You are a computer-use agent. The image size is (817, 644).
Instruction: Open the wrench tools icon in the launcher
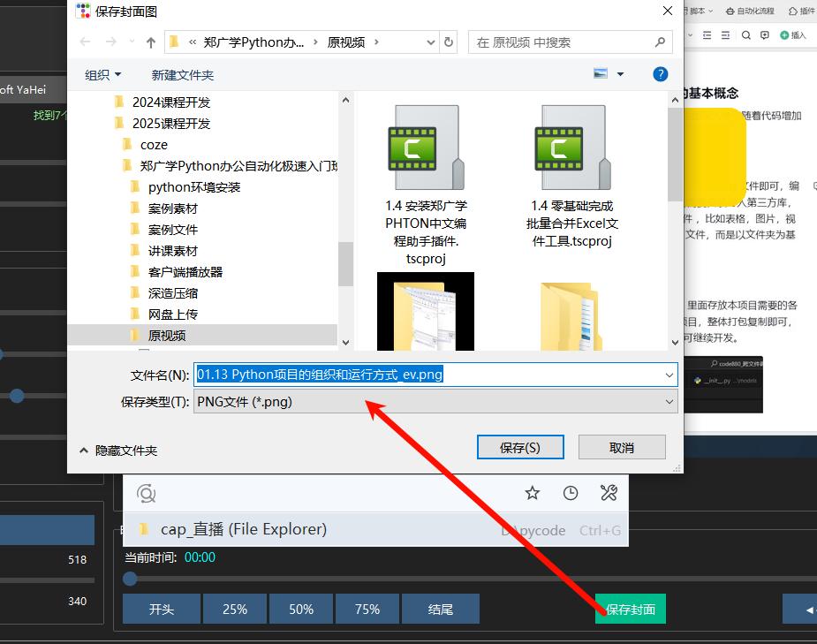coord(609,493)
